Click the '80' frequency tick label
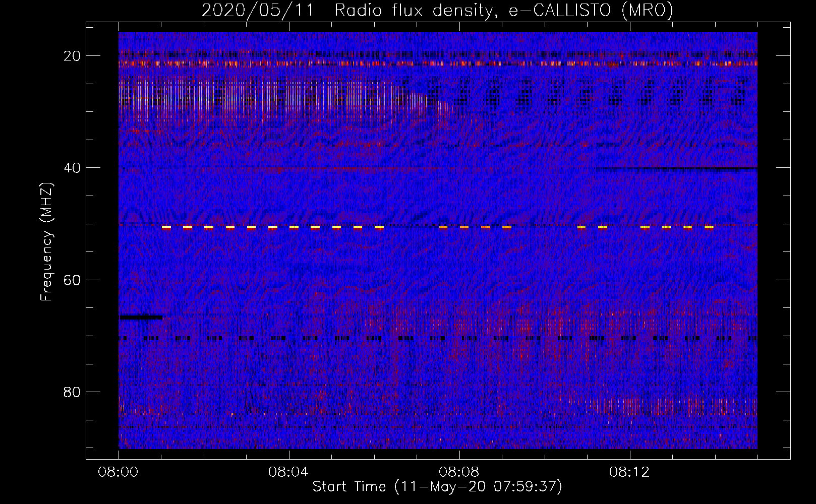Screen dimensions: 816x504 73,392
